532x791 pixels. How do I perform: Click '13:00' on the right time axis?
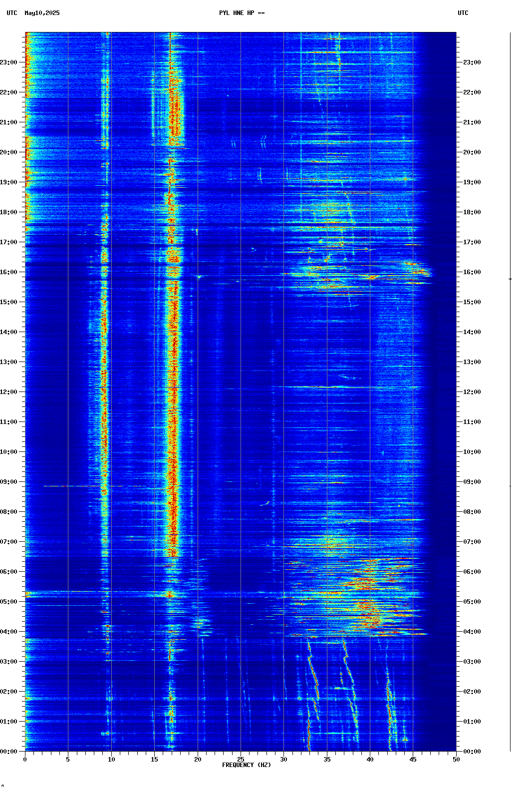click(472, 362)
